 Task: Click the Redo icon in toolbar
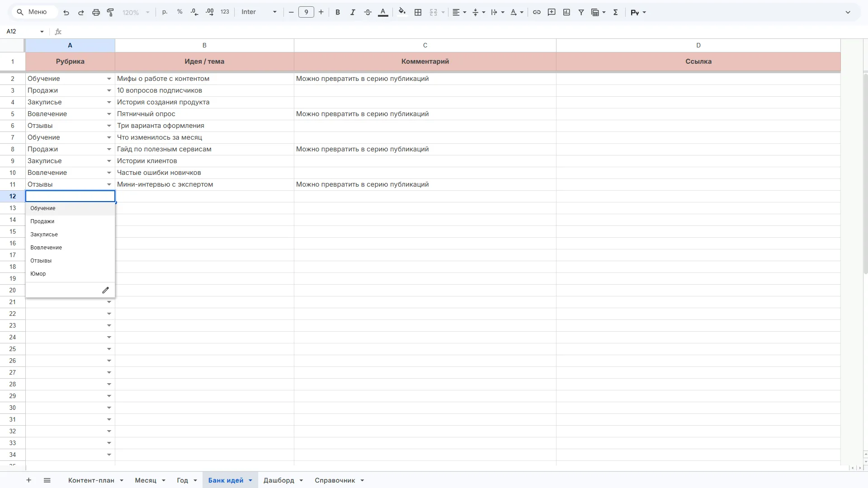point(81,12)
